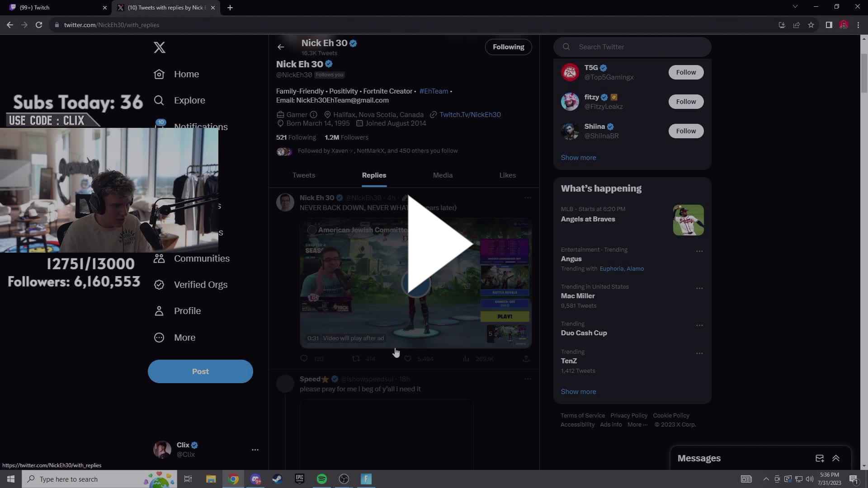The height and width of the screenshot is (488, 868).
Task: Retweet Nick Eh 30's video tweet
Action: [x=356, y=358]
